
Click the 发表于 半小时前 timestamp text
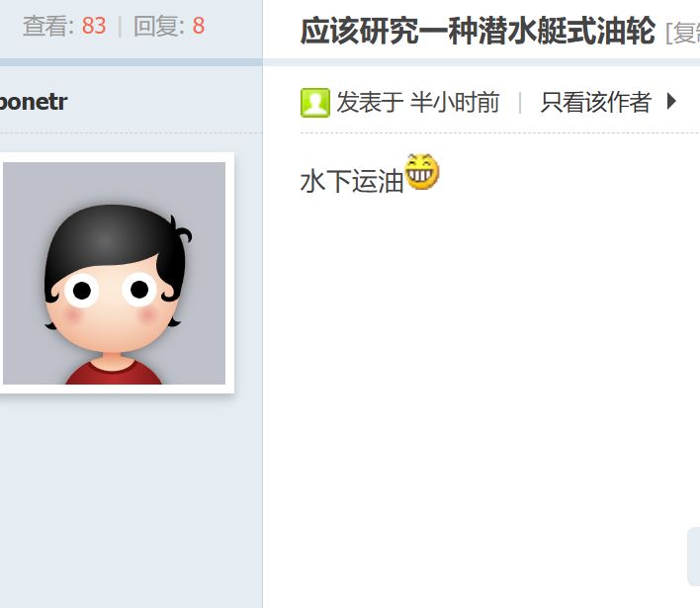point(418,102)
